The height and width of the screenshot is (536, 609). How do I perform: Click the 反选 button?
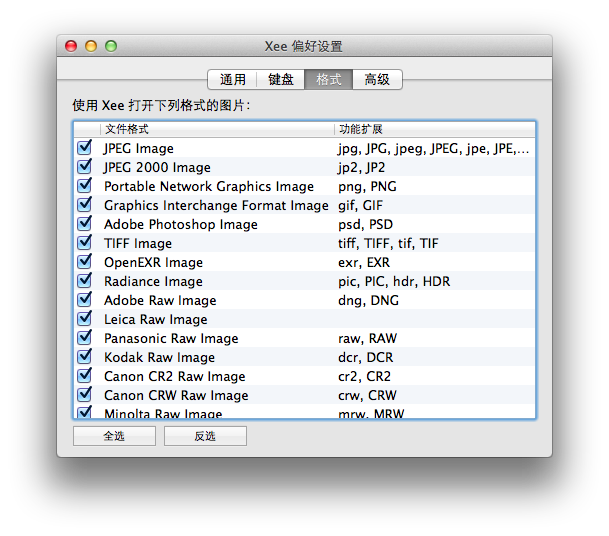point(205,436)
